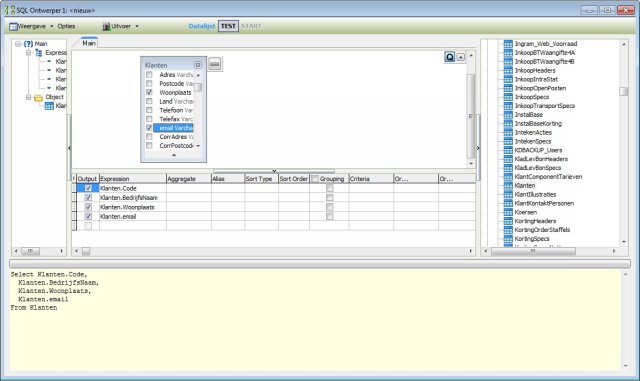This screenshot has width=640, height=381.
Task: Select the Main tab
Action: pyautogui.click(x=89, y=43)
